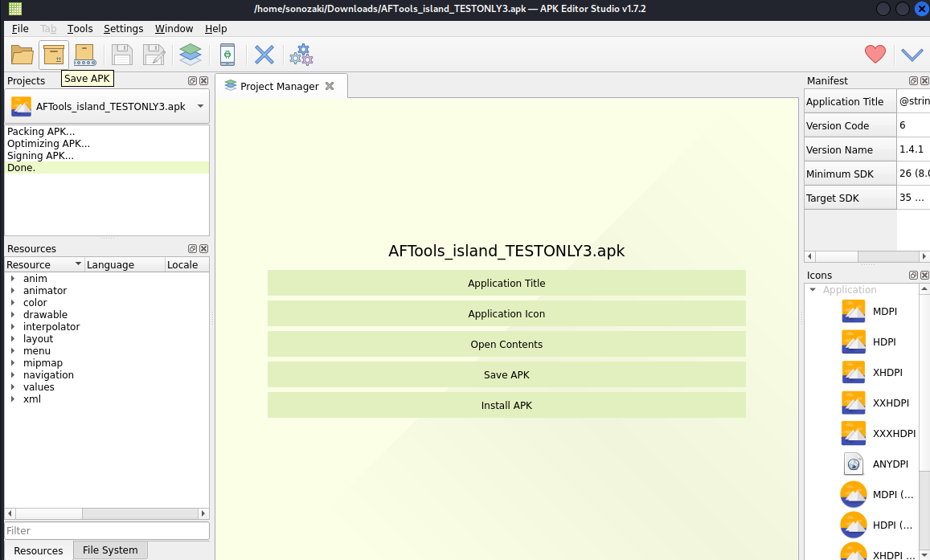Click the Application Title button in Project Manager
The image size is (930, 560).
tap(506, 284)
